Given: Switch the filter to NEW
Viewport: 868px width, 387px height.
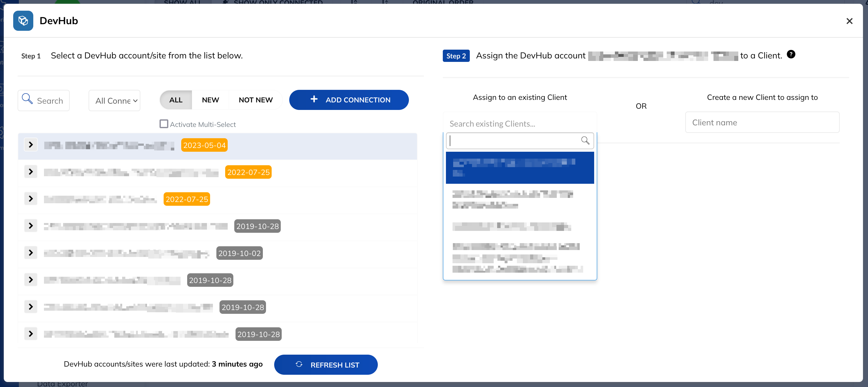Looking at the screenshot, I should click(210, 100).
